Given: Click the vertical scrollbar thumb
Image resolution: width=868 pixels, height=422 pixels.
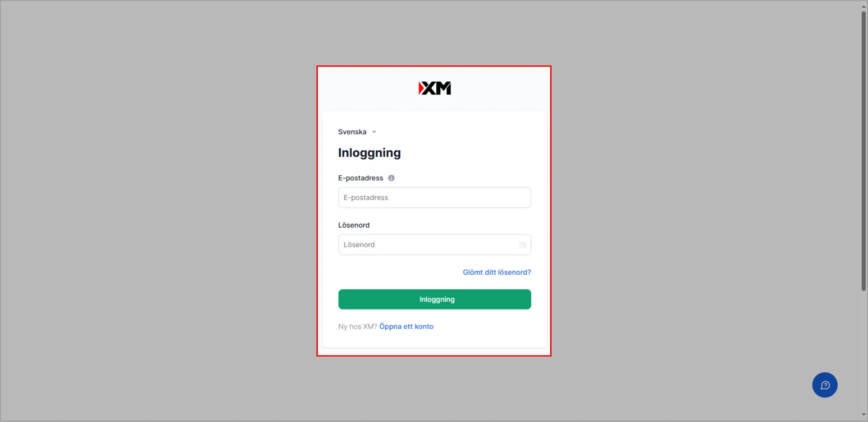Looking at the screenshot, I should coord(863,151).
